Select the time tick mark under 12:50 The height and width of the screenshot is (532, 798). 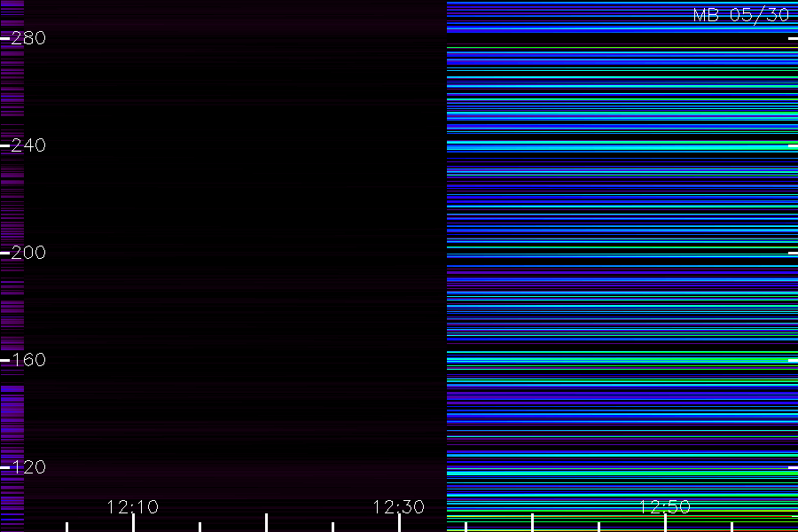click(665, 523)
